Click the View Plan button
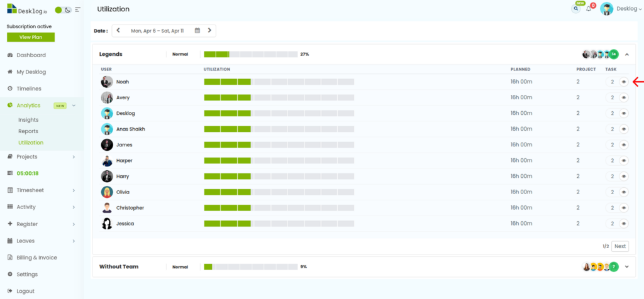This screenshot has height=299, width=644. pos(30,37)
